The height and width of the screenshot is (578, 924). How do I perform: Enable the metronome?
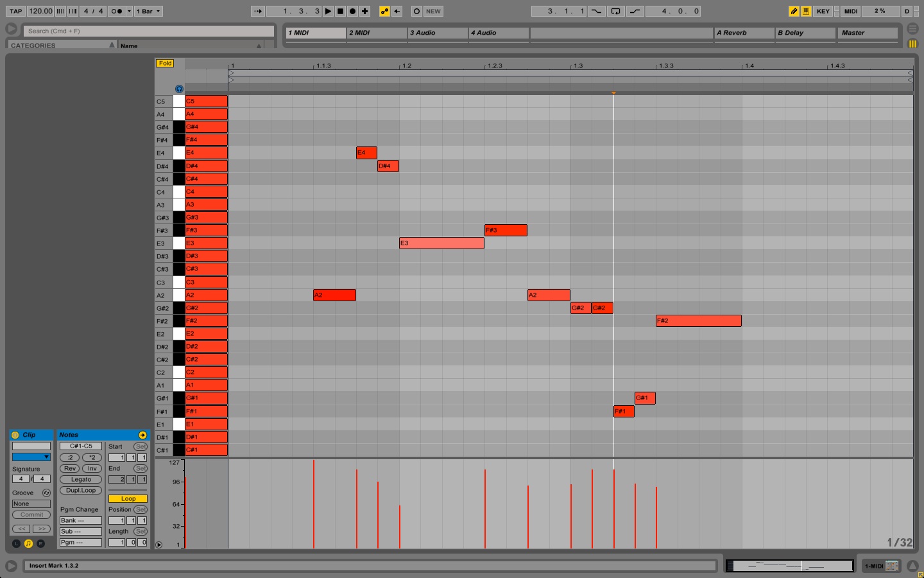tap(117, 11)
